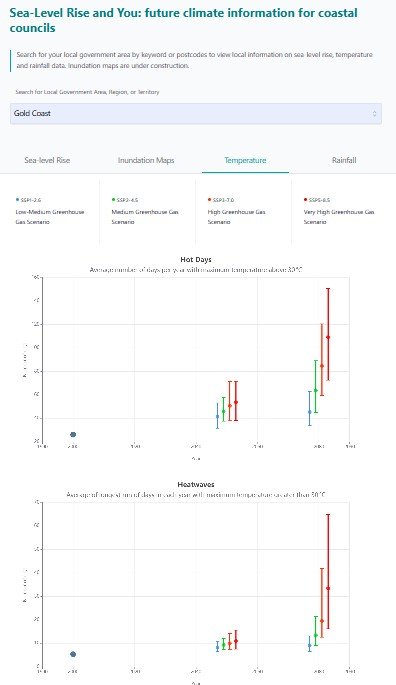Viewport: 396px width, 685px height.
Task: Select the highest dark red Heatwaves point
Action: (328, 588)
